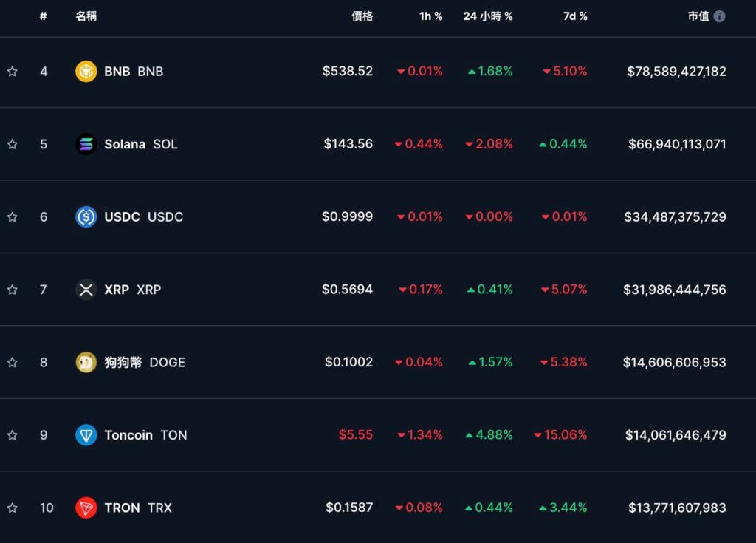Sort by the 名稱 column header
This screenshot has height=543, width=756.
tap(86, 16)
